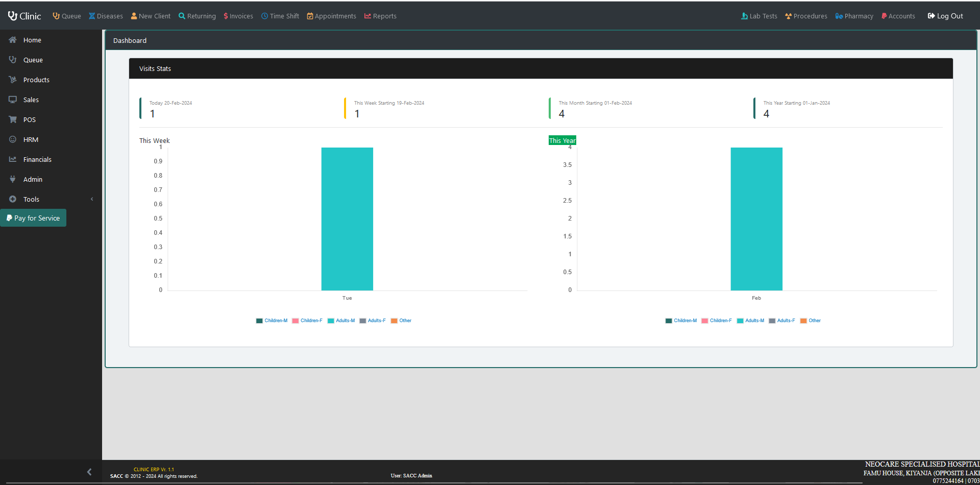Go to Returning clients

(x=197, y=16)
